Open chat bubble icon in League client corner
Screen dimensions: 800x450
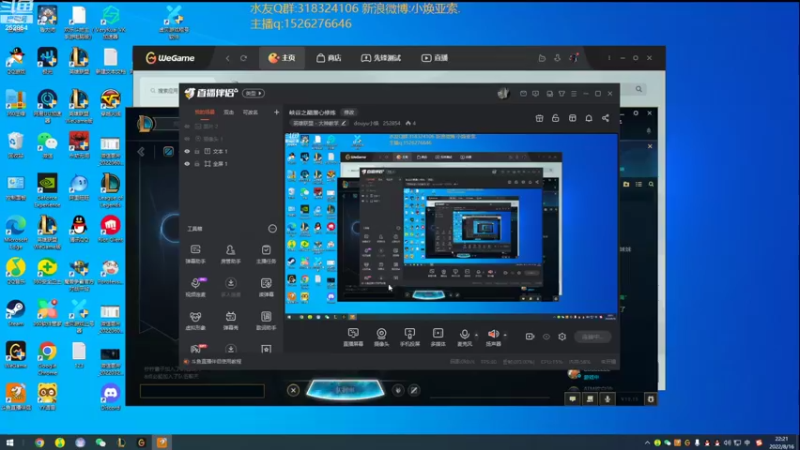tap(572, 399)
